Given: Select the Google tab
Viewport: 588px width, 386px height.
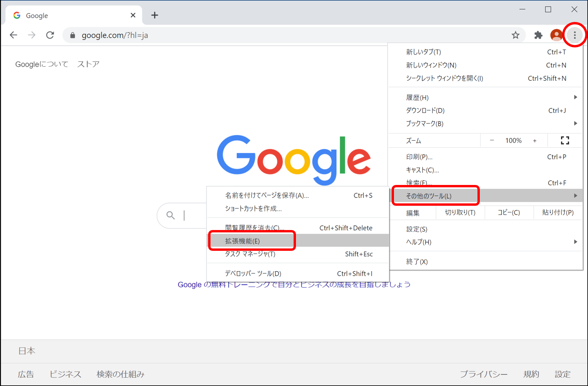Looking at the screenshot, I should pos(73,15).
